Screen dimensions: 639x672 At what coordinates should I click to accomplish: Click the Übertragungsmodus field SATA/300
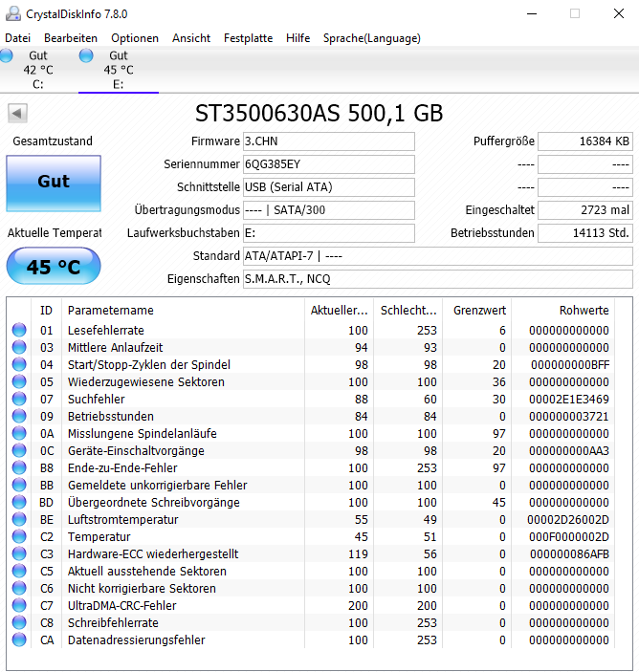[329, 210]
